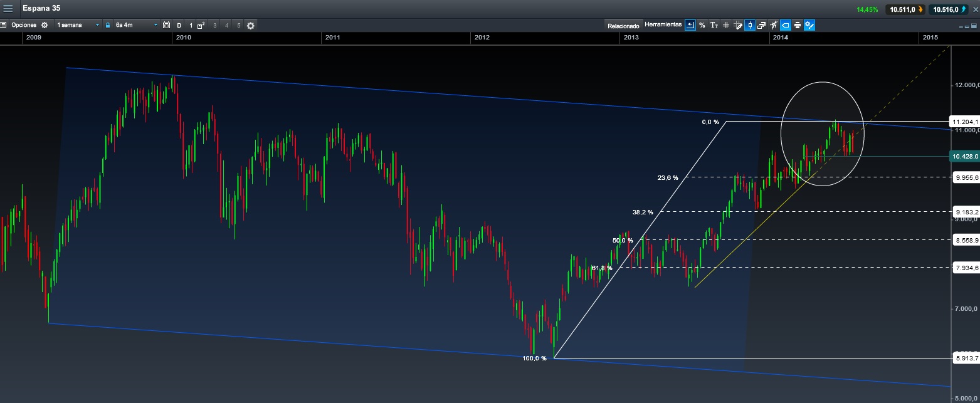Open the calendar date picker

click(166, 25)
